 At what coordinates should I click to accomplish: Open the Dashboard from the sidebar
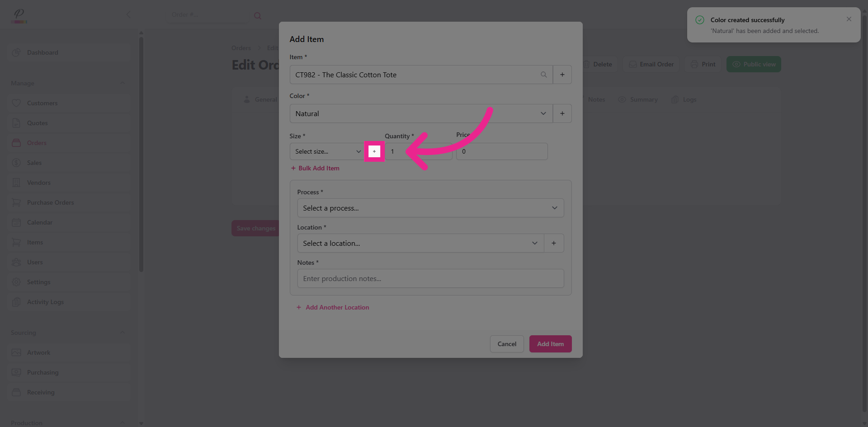point(42,52)
